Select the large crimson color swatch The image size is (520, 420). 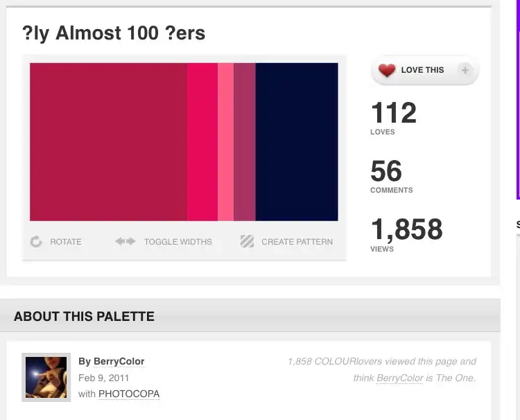pos(108,142)
